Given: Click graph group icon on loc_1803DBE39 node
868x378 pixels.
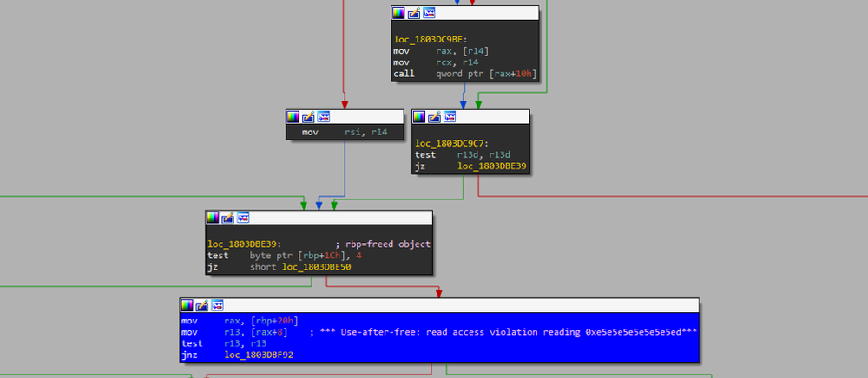Looking at the screenshot, I should 244,218.
